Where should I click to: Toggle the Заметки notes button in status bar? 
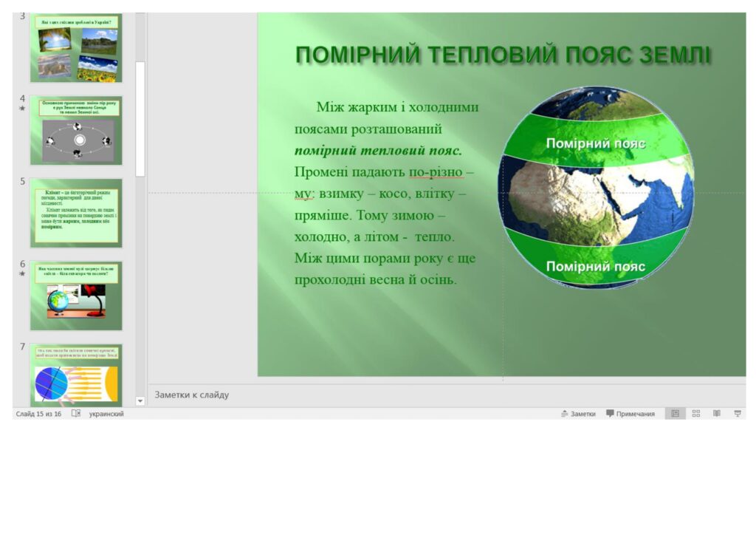tap(578, 414)
